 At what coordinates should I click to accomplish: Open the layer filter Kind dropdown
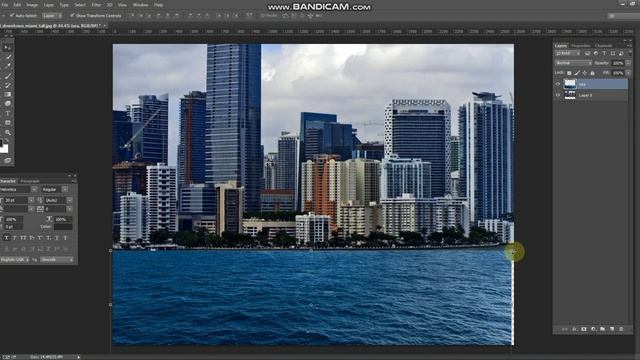coord(567,53)
